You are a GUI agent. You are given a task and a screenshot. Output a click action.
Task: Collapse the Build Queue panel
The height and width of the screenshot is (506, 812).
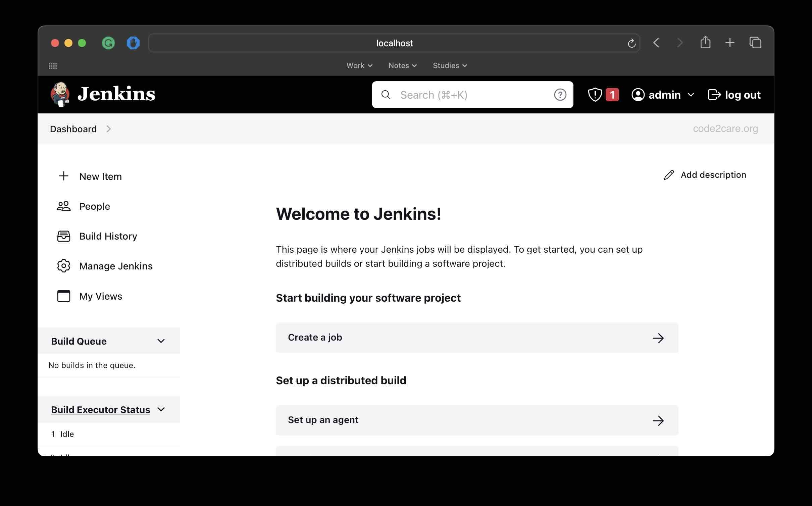(161, 341)
